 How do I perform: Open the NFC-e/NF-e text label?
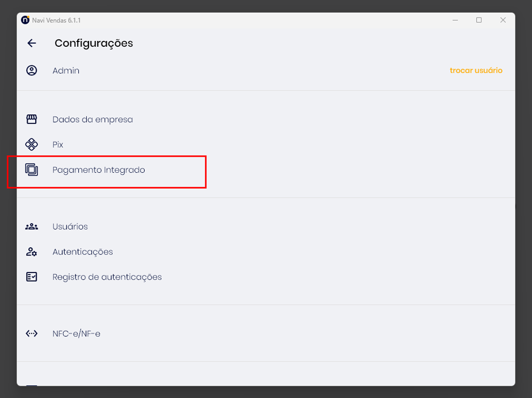[76, 334]
